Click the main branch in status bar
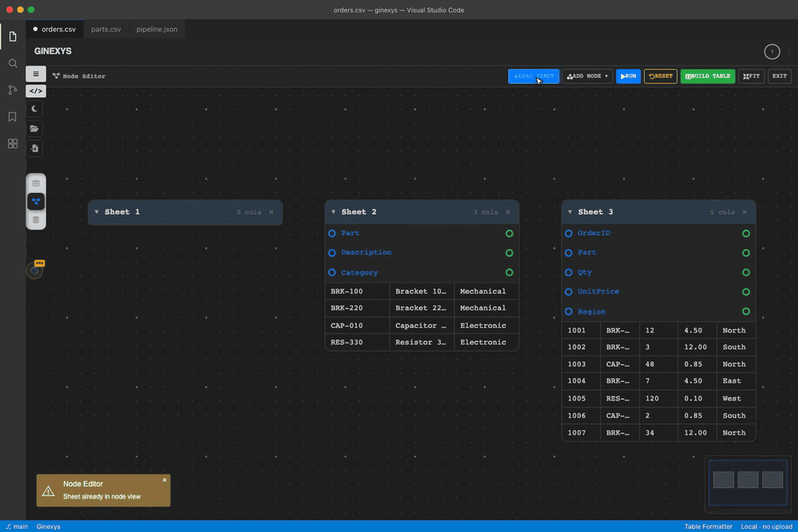 coord(18,526)
